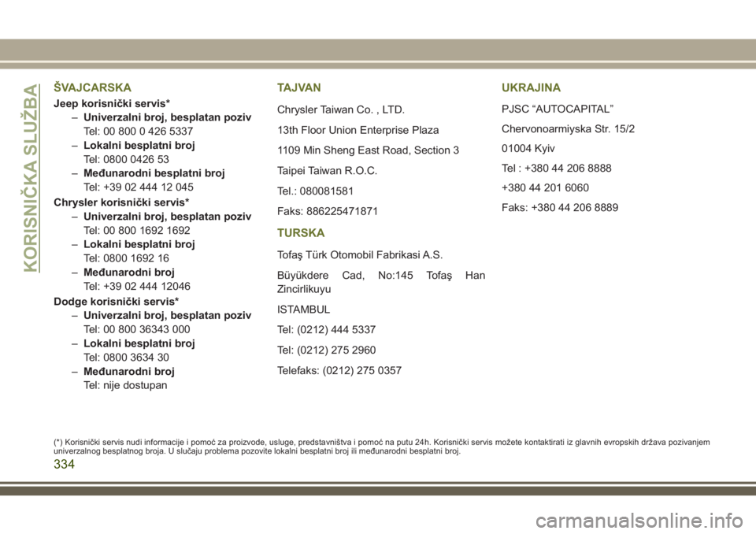Click the TURSKA country heading
756x534 pixels.
[x=301, y=233]
